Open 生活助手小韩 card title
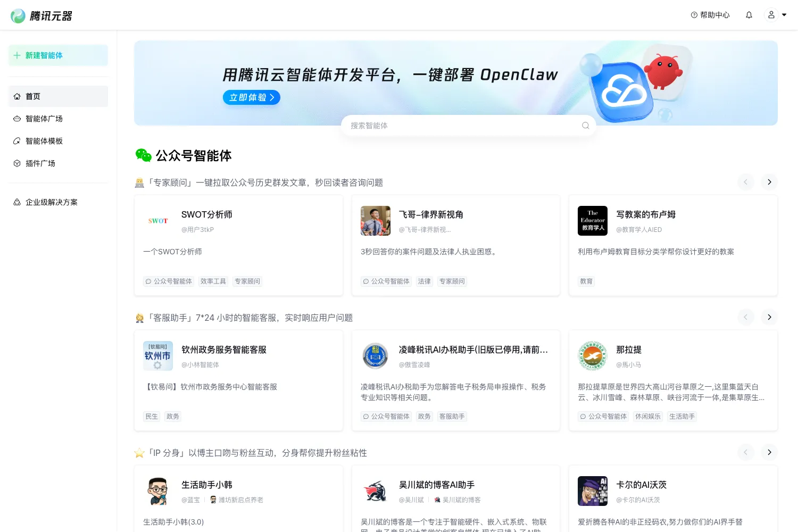 [207, 485]
